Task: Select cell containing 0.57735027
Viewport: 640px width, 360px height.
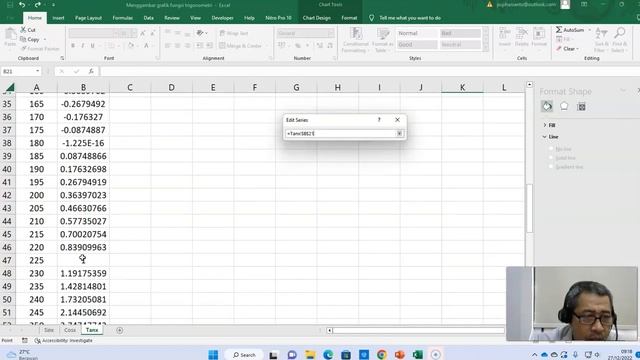Action: tap(83, 221)
